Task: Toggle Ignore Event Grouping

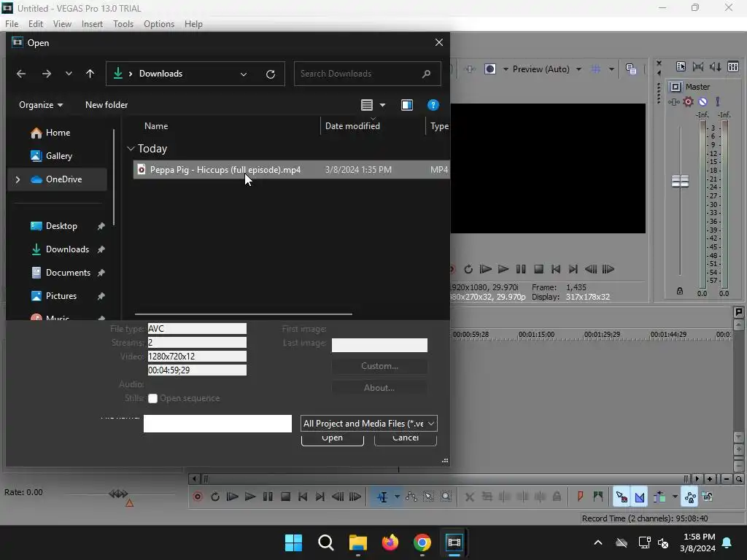Action: pos(708,497)
